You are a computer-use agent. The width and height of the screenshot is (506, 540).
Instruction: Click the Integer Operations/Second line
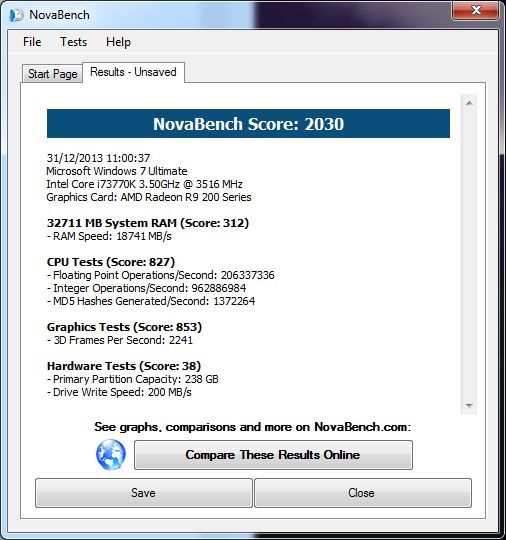click(147, 288)
